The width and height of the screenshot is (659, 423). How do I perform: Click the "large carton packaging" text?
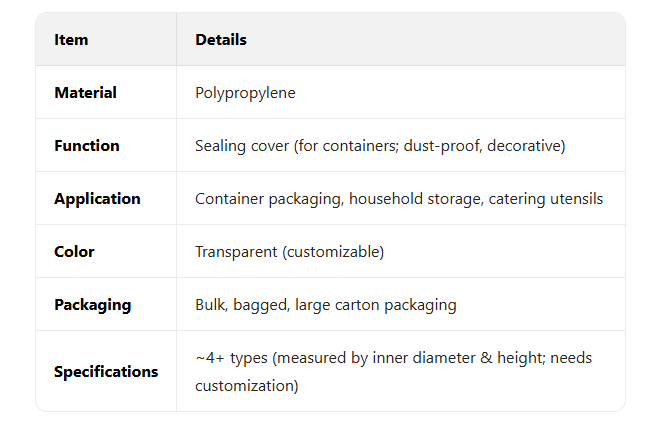pos(375,305)
